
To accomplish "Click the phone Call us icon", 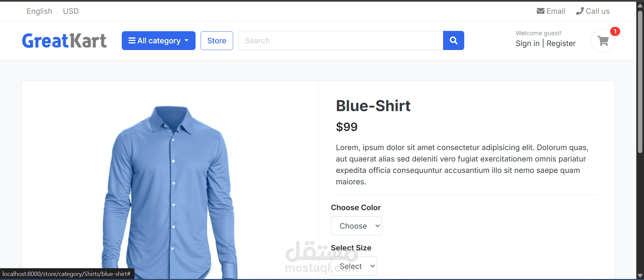I will (580, 11).
